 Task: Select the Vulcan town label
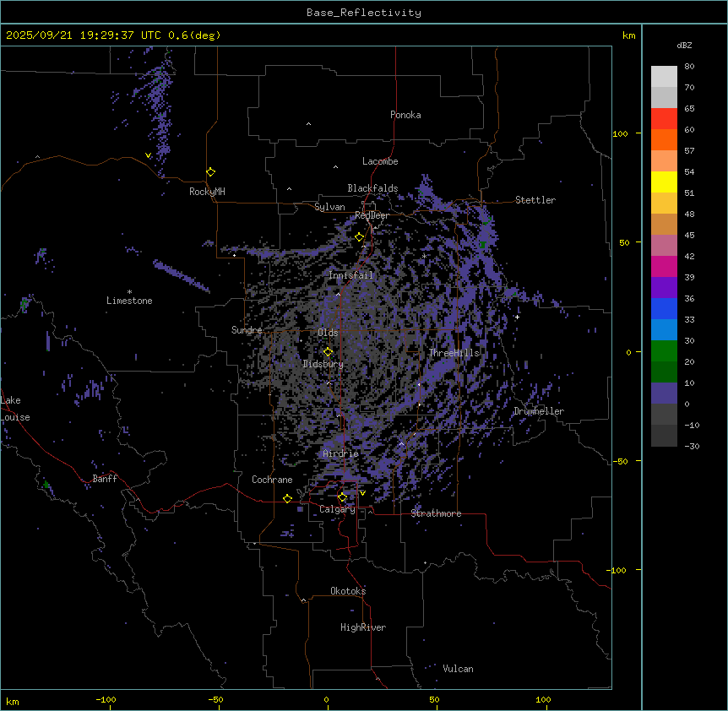[x=458, y=669]
